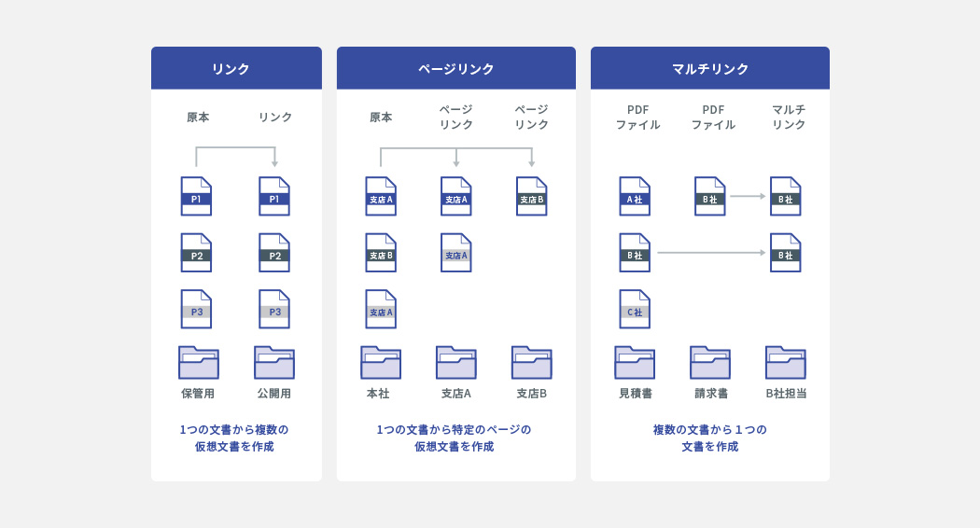Click the 請求書 folder icon
Image resolution: width=980 pixels, height=528 pixels.
point(710,362)
